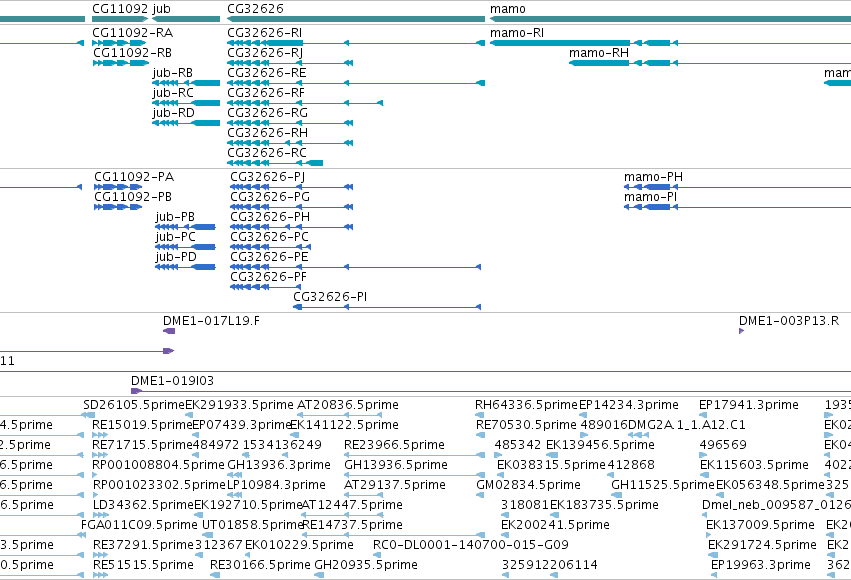Click the jub-PB protein label
The height and width of the screenshot is (580, 851).
pyautogui.click(x=175, y=217)
